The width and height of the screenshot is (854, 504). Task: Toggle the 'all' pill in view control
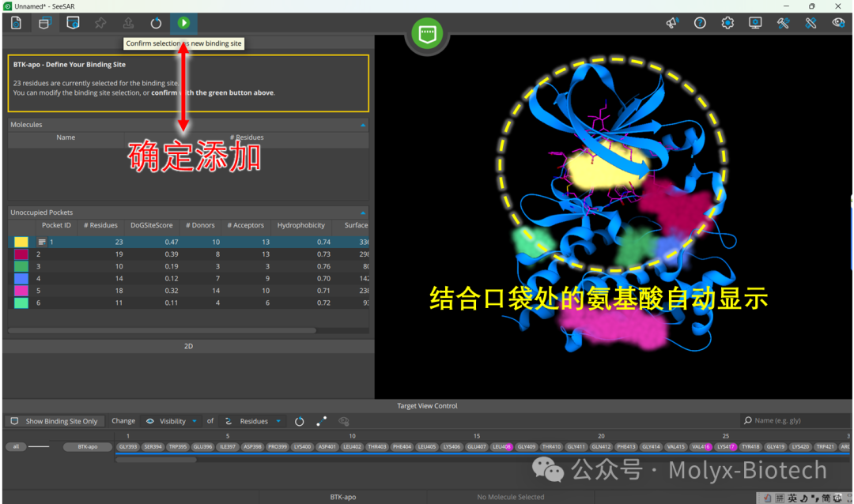tap(17, 447)
